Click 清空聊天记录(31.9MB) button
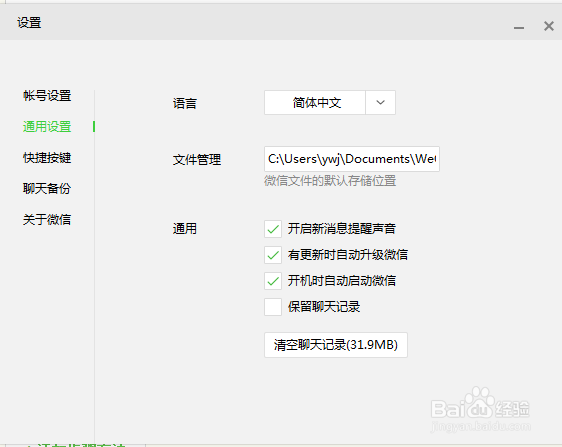Screen dimensions: 562x447 336,345
